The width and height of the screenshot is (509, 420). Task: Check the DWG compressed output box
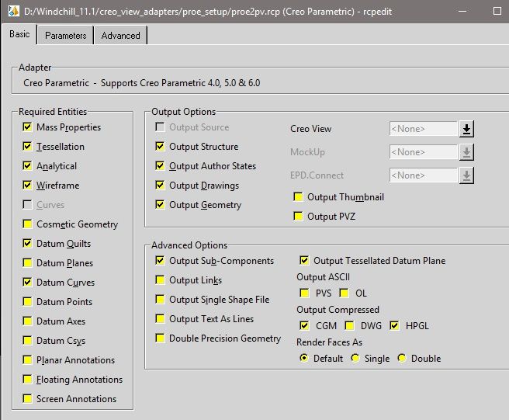[x=350, y=325]
